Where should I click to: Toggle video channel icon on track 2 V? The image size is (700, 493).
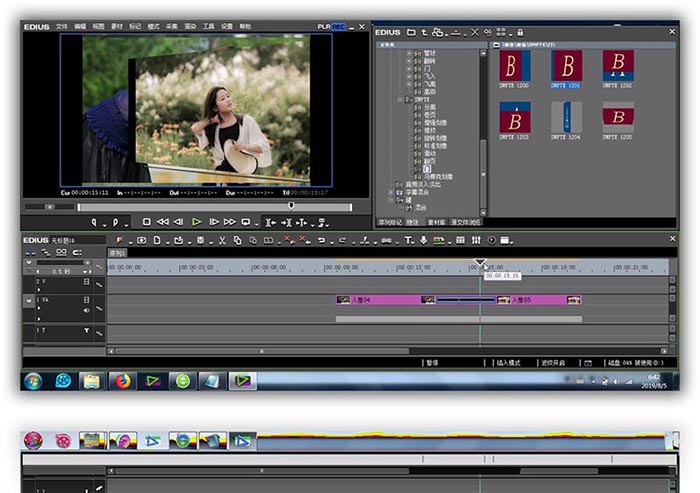(87, 281)
